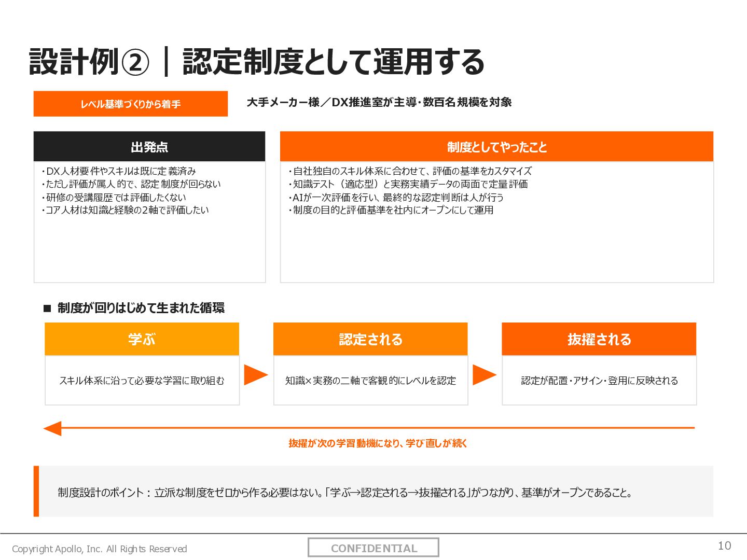
Task: Click the orange vertical bar beside 制度設計のポイント
Action: click(36, 492)
